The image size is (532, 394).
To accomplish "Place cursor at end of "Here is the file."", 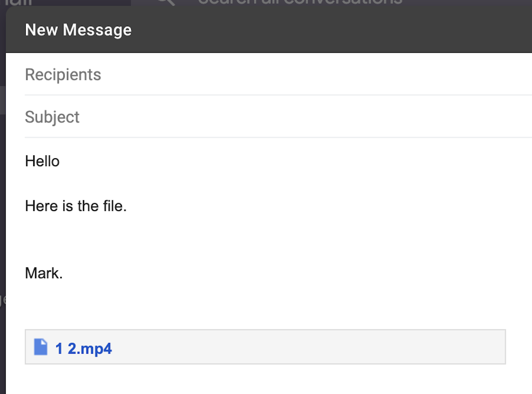I will click(127, 206).
